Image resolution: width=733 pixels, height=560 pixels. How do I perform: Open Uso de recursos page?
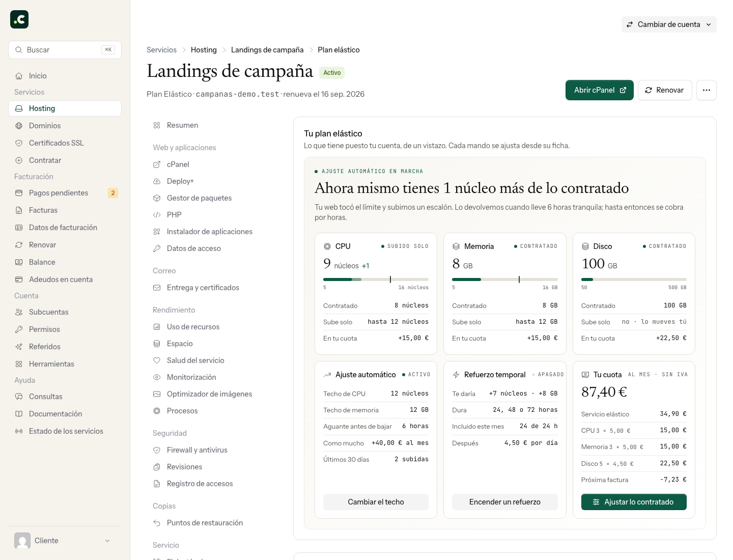(214, 327)
